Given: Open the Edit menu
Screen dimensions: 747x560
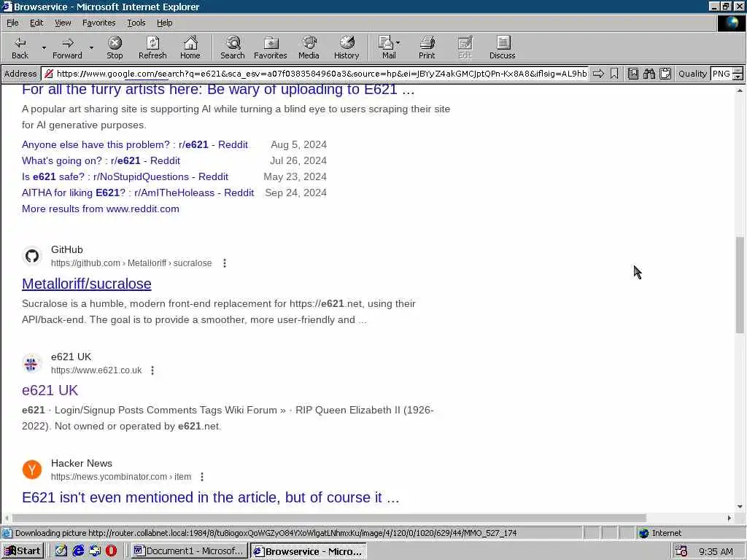Looking at the screenshot, I should click(36, 23).
